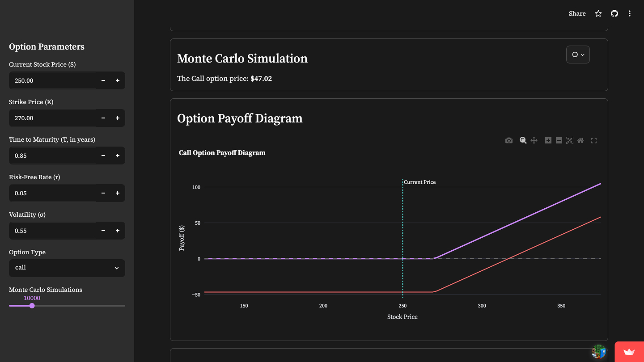Open the GitHub repository icon
Image resolution: width=644 pixels, height=362 pixels.
point(614,13)
